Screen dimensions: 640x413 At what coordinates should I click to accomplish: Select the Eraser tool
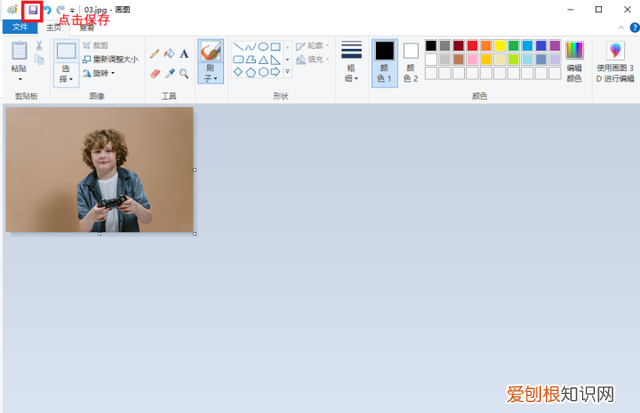coord(154,73)
